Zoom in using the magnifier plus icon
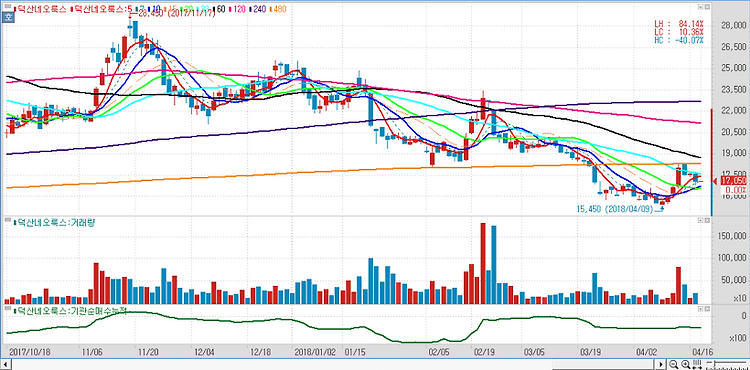This screenshot has width=750, height=370. 685,364
